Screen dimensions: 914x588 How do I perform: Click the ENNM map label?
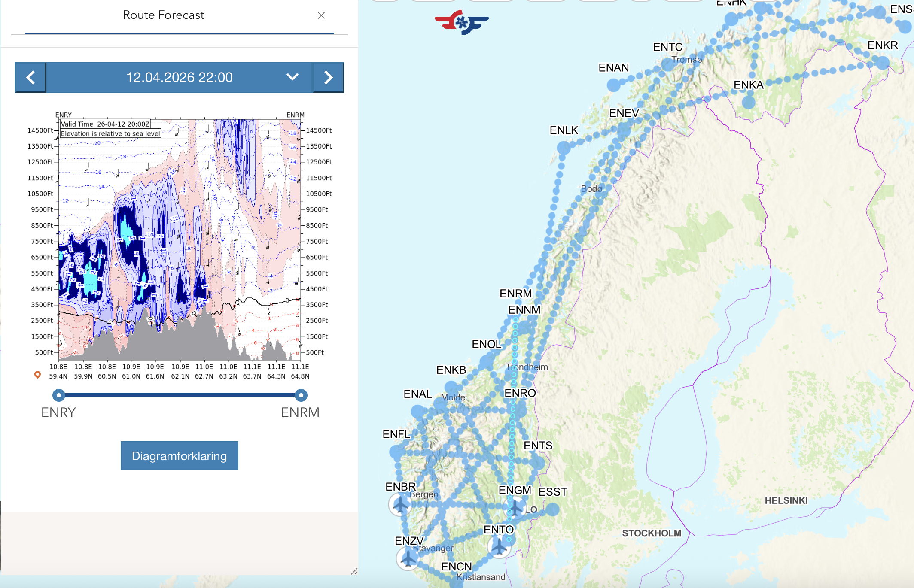click(524, 310)
